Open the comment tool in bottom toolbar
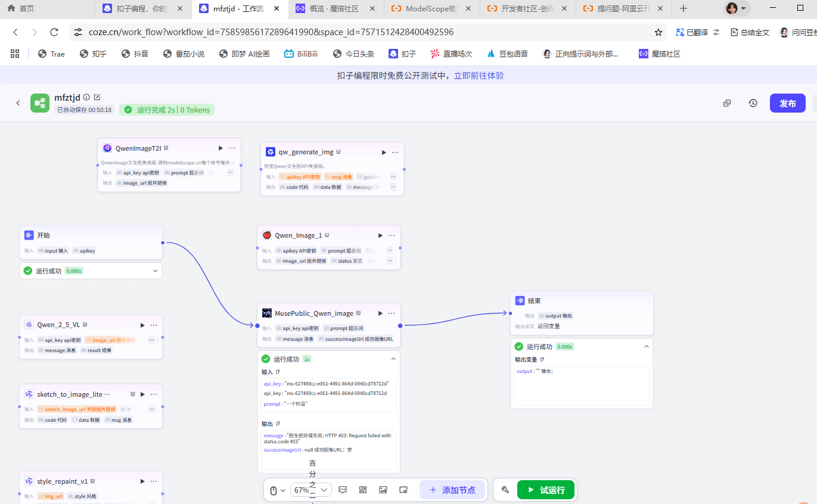 coord(343,490)
